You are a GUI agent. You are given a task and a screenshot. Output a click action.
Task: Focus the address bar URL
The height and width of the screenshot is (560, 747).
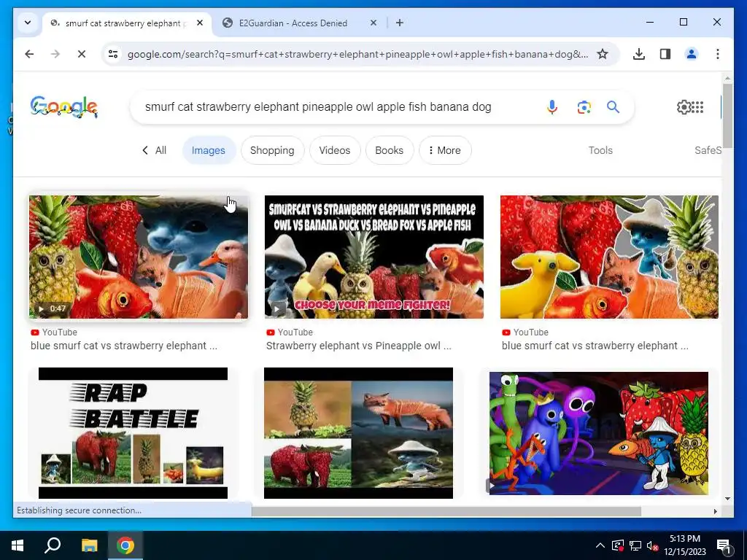357,54
